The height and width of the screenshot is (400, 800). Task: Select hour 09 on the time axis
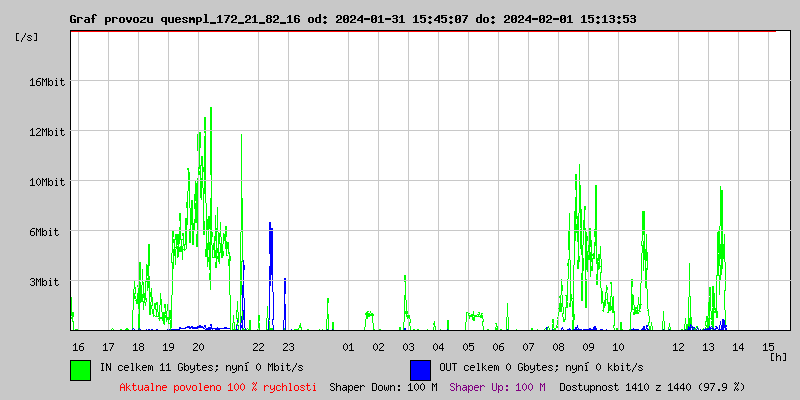point(588,347)
